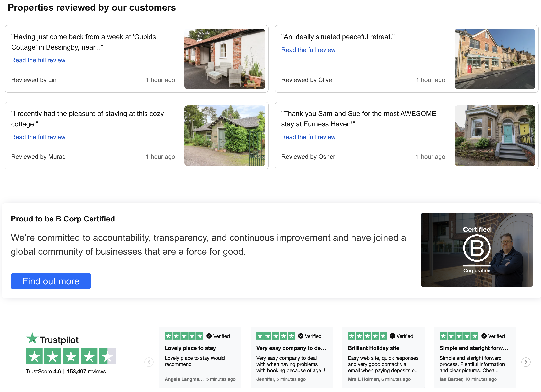Click the Trustpilot 4.6 star rating graphic
This screenshot has height=392, width=541.
71,356
